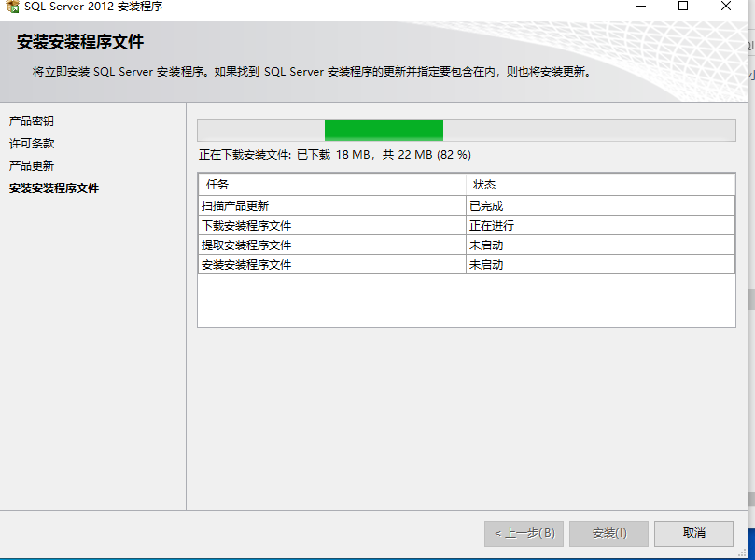Click the SQL Server 2012 安装程序 window title
Screen dimensions: 755x560
[93, 7]
